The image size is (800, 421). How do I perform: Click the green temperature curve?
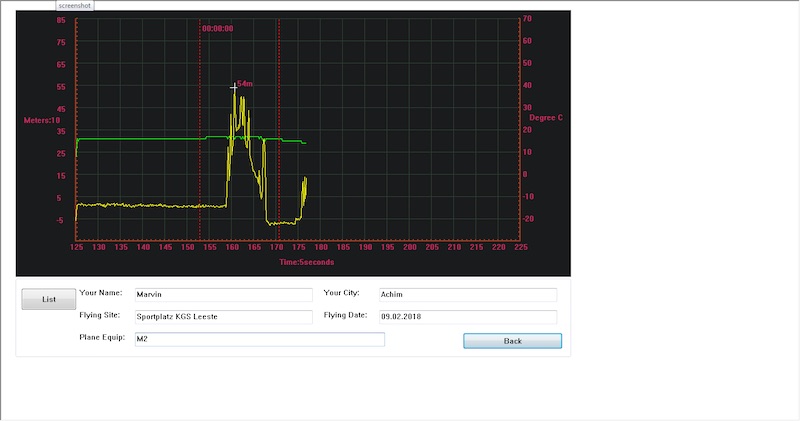coord(140,139)
